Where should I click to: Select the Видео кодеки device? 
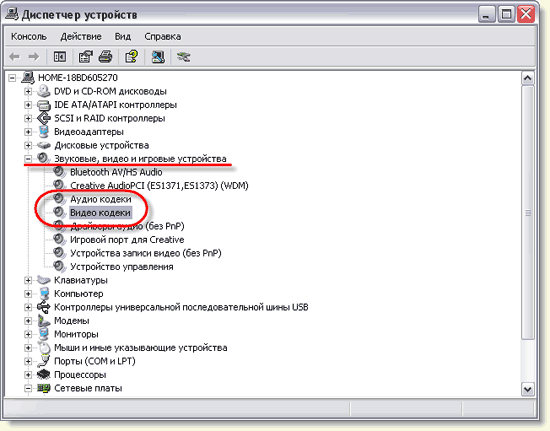(100, 213)
